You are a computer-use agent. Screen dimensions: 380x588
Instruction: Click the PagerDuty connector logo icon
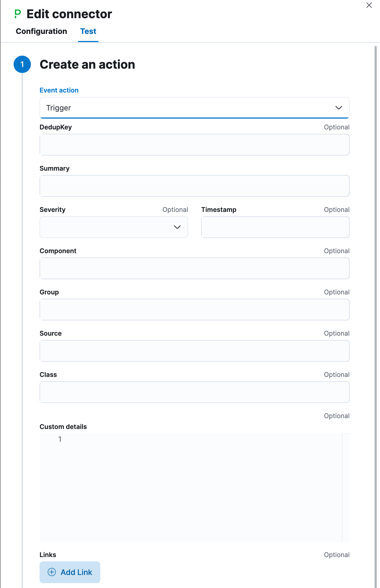pos(18,13)
